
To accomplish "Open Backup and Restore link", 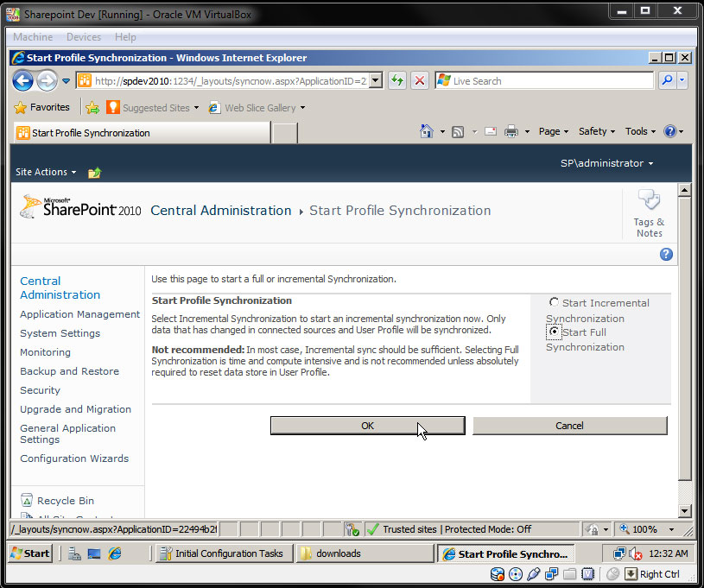I will point(70,371).
